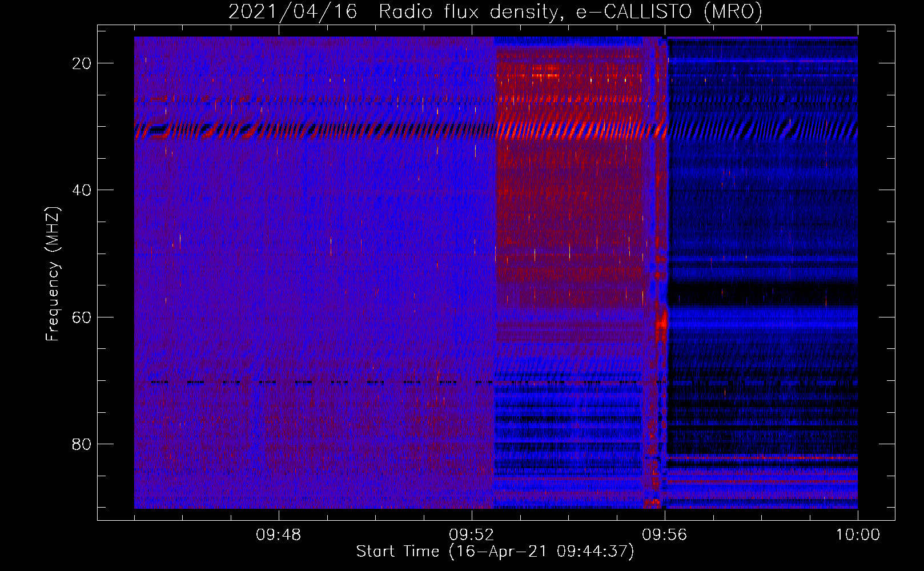Click the 09:48 time tick label
The image size is (924, 571).
278,535
